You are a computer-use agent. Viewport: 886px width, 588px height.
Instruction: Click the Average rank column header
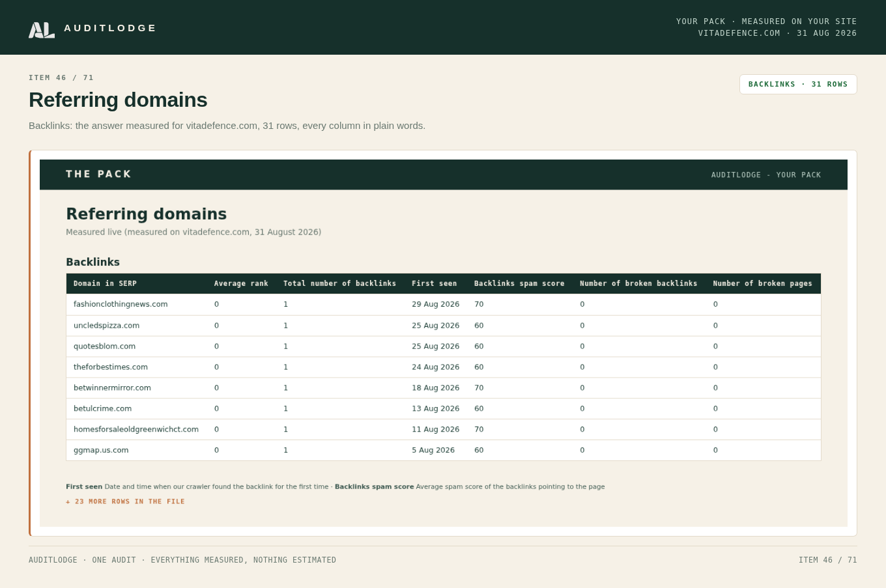241,283
